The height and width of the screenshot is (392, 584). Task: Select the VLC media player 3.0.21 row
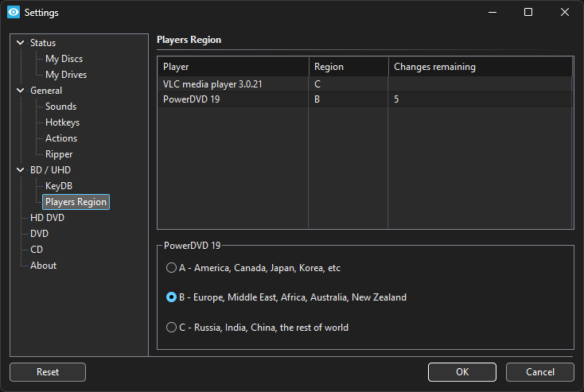point(365,84)
